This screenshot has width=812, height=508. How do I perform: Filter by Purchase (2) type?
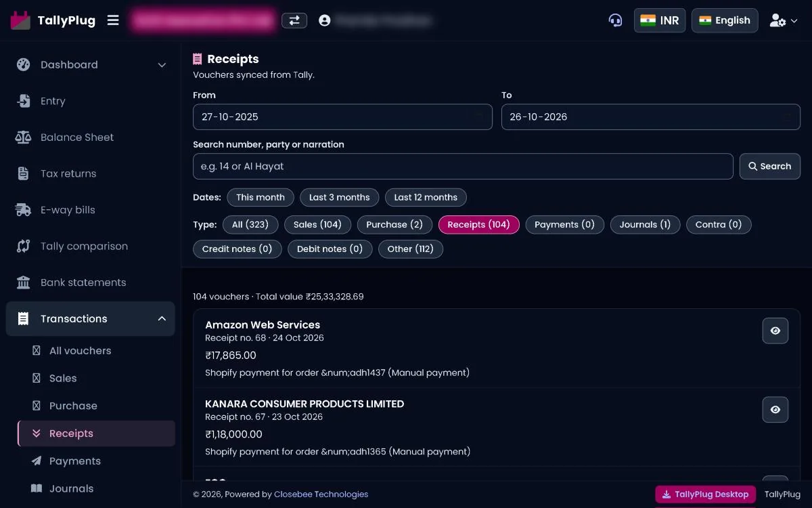[x=394, y=225]
